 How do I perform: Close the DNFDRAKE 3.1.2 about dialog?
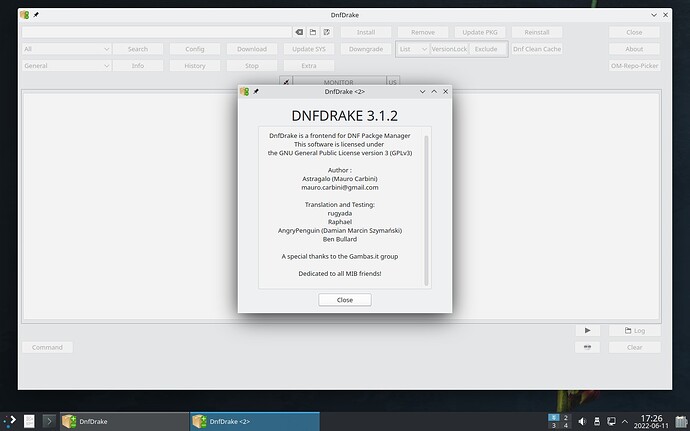[x=345, y=300]
